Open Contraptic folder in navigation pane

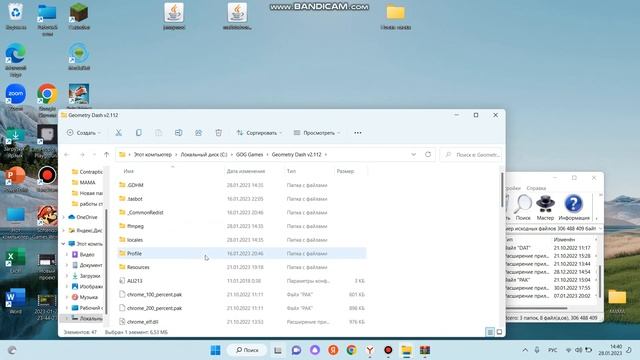[87, 172]
